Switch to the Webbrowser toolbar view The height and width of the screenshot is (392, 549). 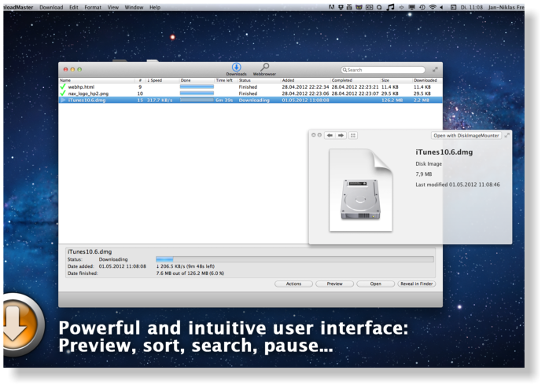(264, 69)
